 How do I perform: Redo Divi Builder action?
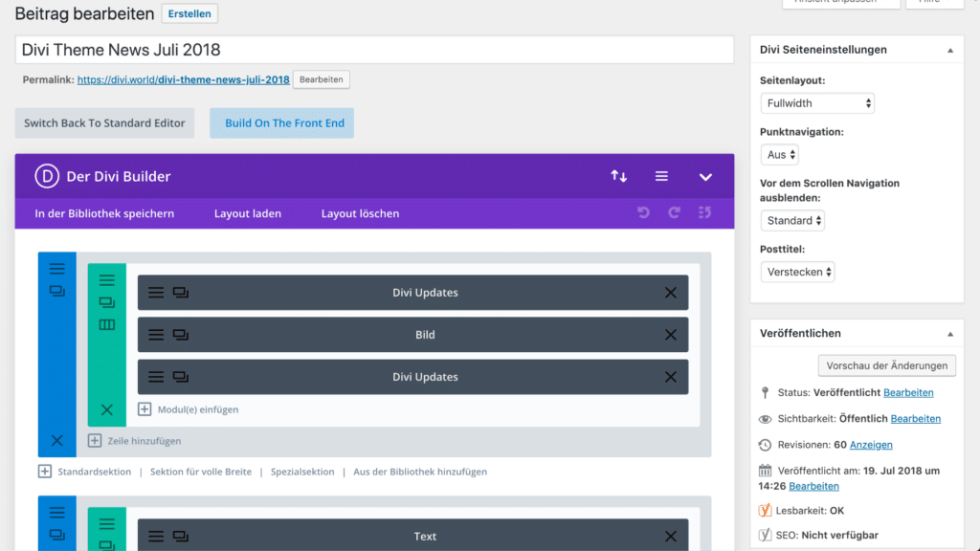[674, 212]
